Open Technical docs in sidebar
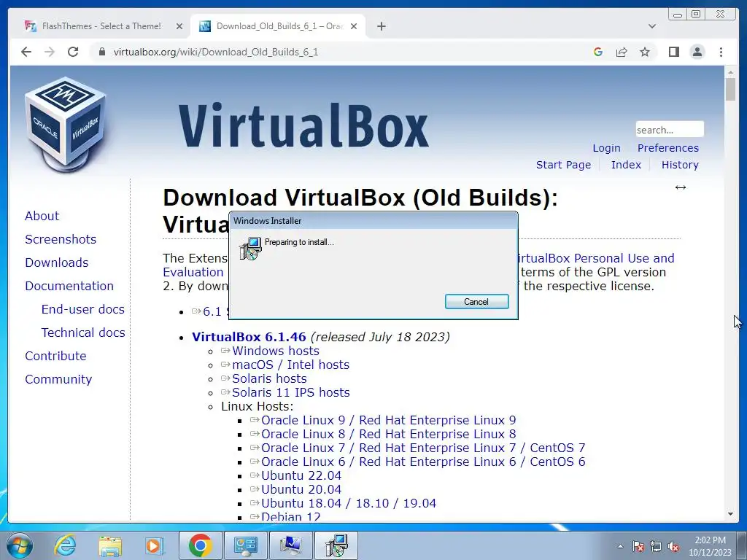 [83, 332]
